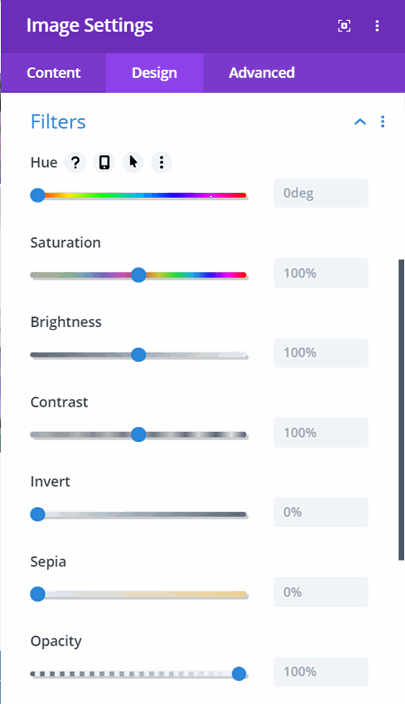This screenshot has width=405, height=704.
Task: Switch to the Content tab
Action: tap(53, 73)
